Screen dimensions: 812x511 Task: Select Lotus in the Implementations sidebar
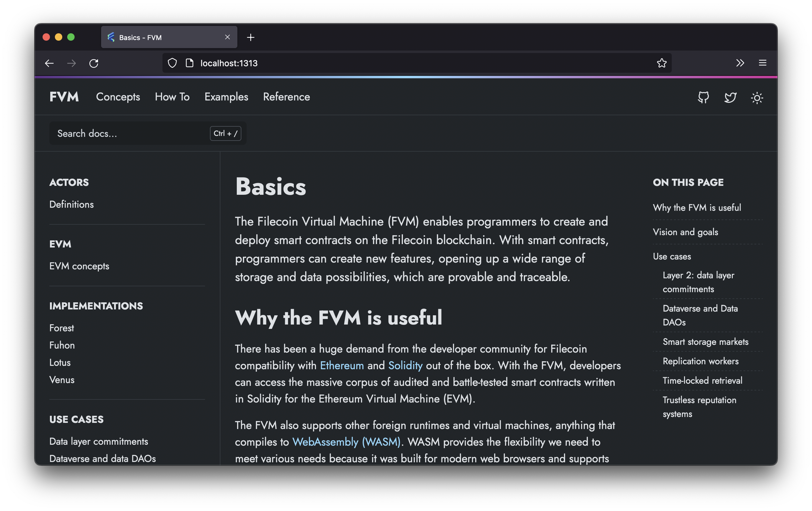pos(60,362)
